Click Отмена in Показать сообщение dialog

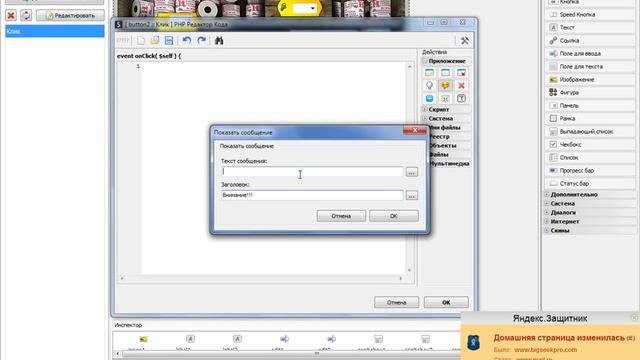[341, 216]
